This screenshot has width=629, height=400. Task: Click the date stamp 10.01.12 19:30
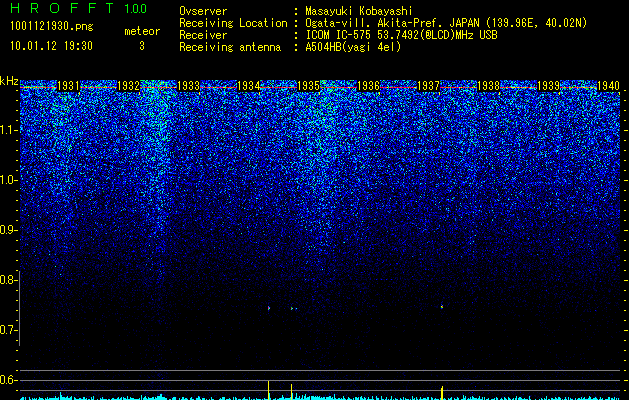[x=51, y=46]
